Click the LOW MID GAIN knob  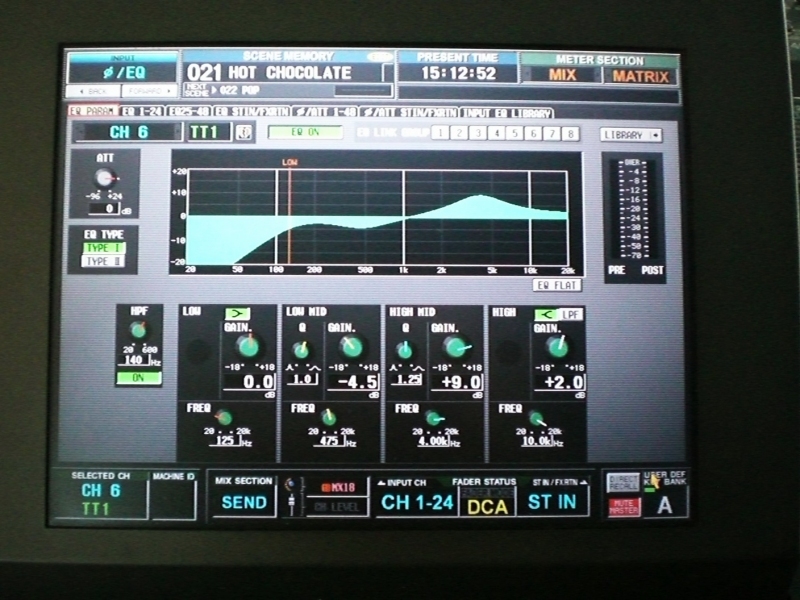pyautogui.click(x=351, y=347)
